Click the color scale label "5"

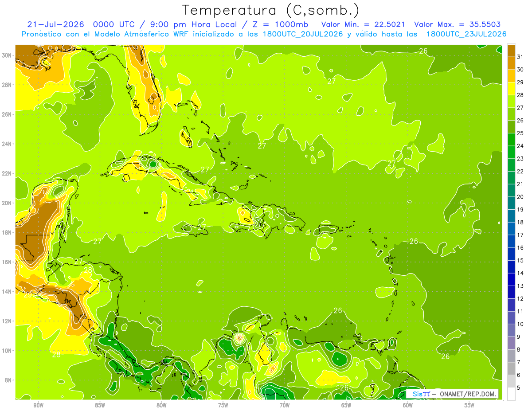click(x=519, y=388)
